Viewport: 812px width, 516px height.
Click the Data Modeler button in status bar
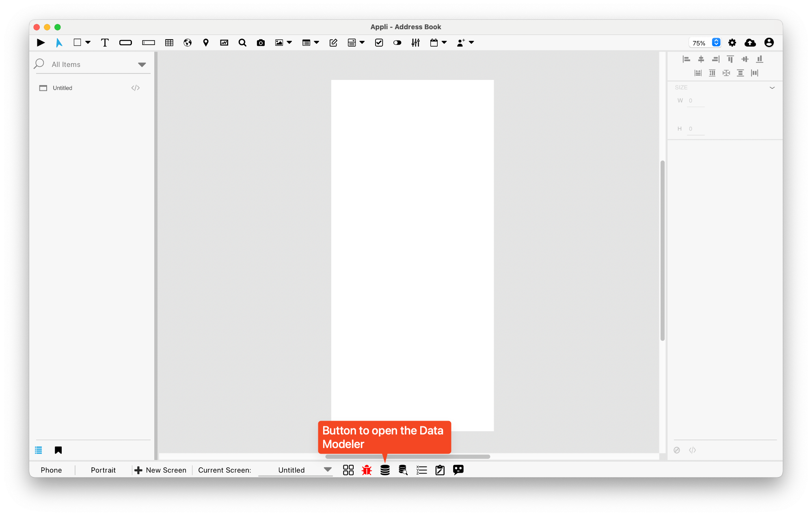[385, 470]
